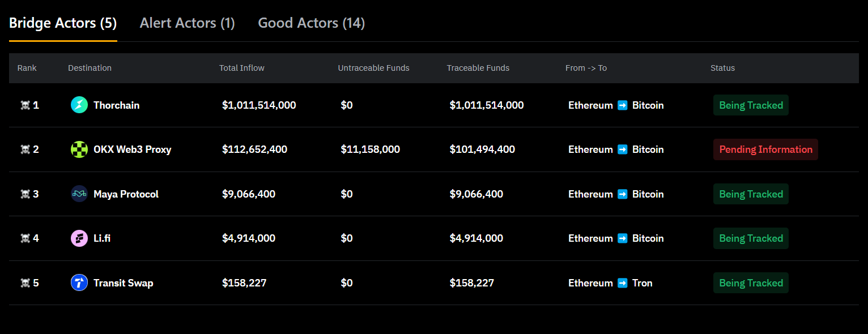Select the Transit Swap destination name

point(123,283)
